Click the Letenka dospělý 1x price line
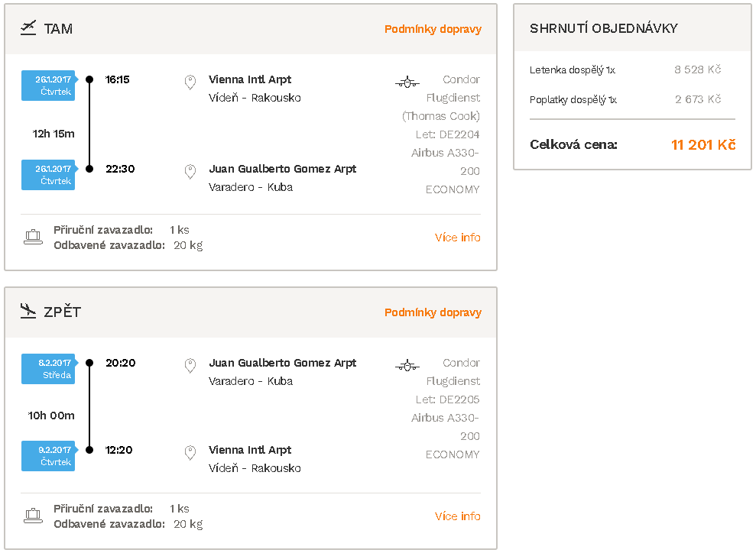Viewport: 756px width, 553px height. tap(625, 70)
